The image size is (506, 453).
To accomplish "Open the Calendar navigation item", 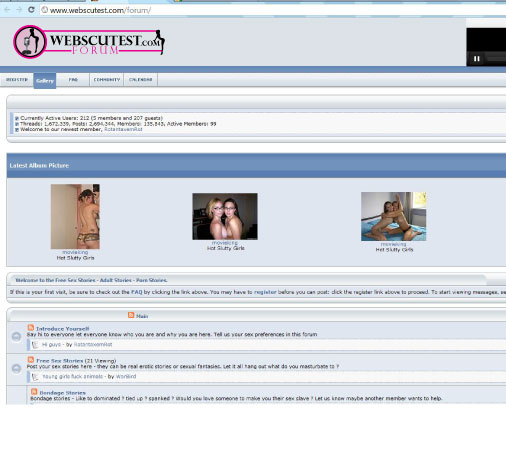I will click(141, 80).
